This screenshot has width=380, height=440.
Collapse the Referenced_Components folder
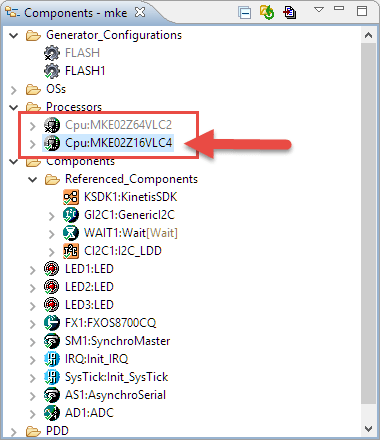click(x=32, y=180)
